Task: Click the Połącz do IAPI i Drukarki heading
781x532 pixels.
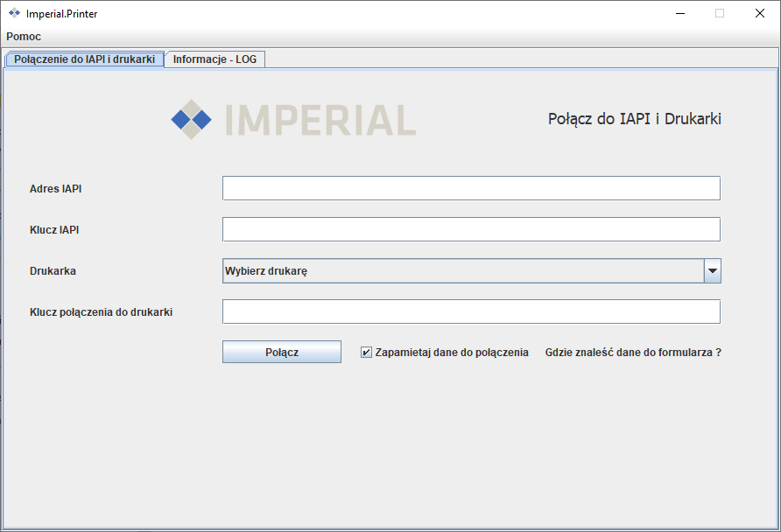Action: 635,119
